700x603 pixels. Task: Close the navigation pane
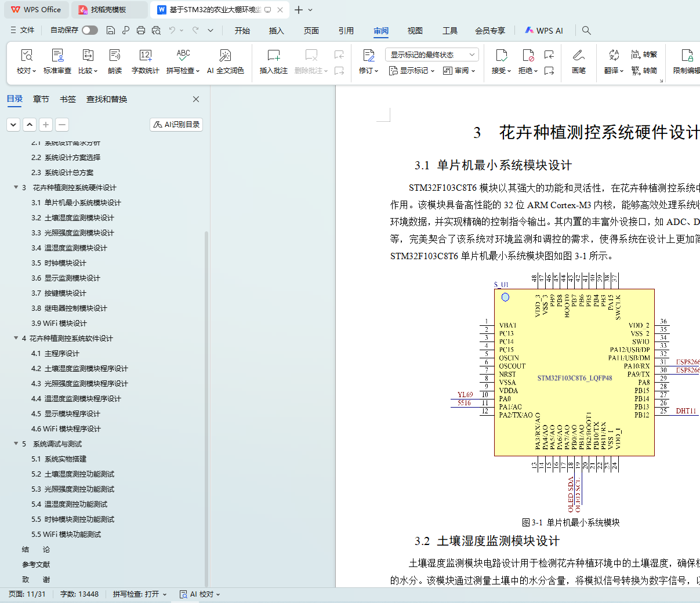(x=196, y=99)
